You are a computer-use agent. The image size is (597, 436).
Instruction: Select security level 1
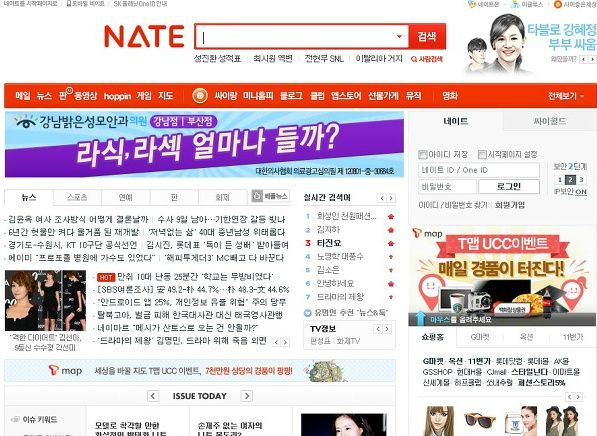560,180
